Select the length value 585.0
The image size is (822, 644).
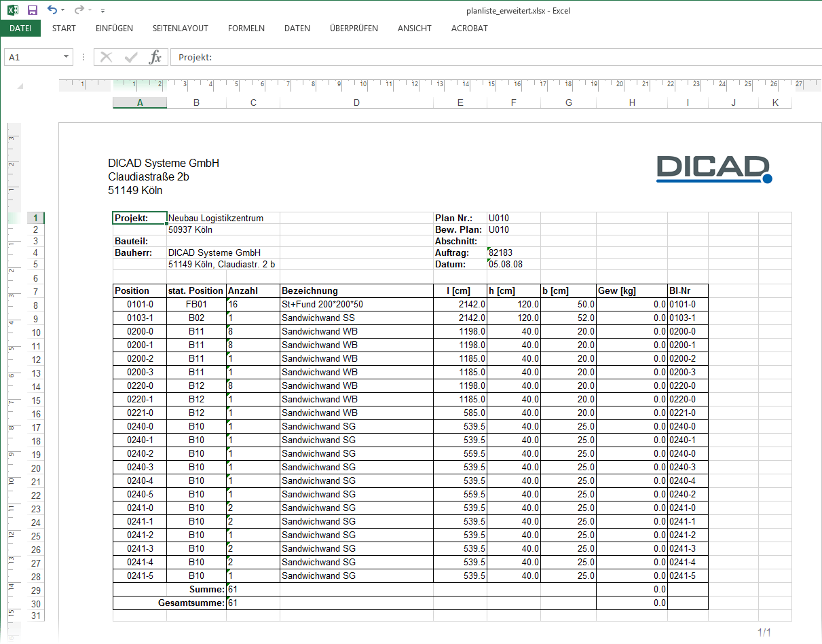point(460,413)
